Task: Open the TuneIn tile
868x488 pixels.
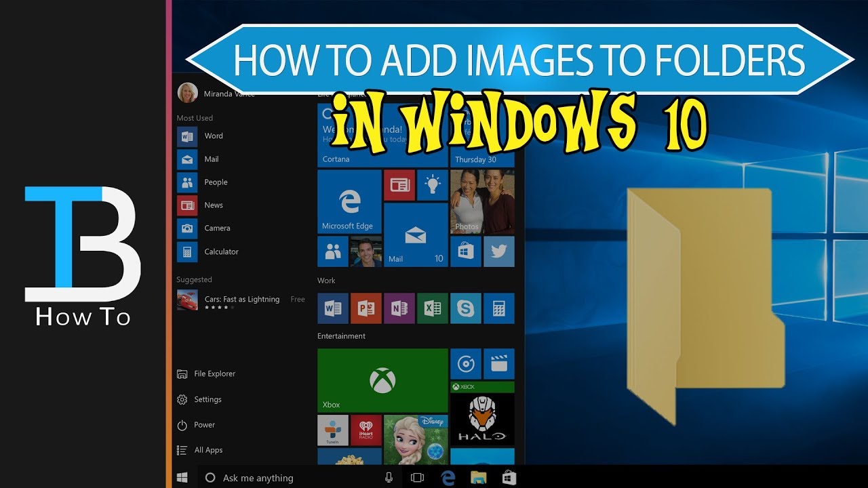Action: [333, 430]
